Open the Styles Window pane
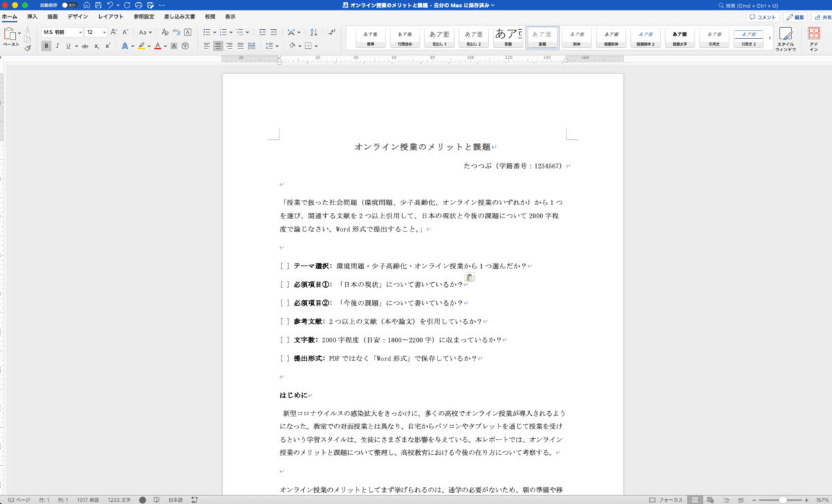Image resolution: width=832 pixels, height=504 pixels. [x=786, y=39]
